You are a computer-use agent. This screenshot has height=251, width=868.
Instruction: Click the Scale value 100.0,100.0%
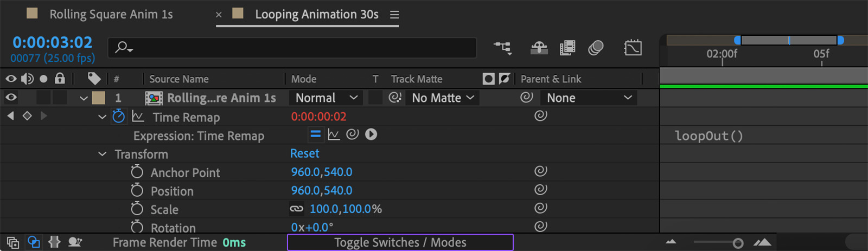click(346, 209)
